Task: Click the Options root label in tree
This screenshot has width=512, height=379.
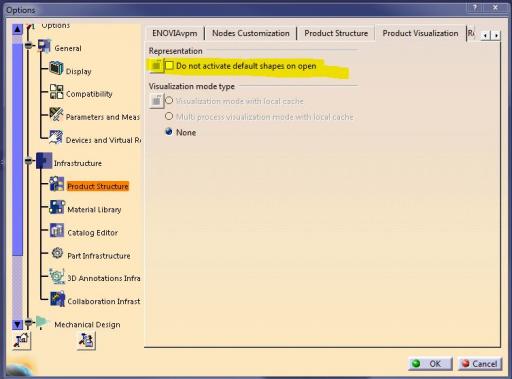Action: coord(56,25)
